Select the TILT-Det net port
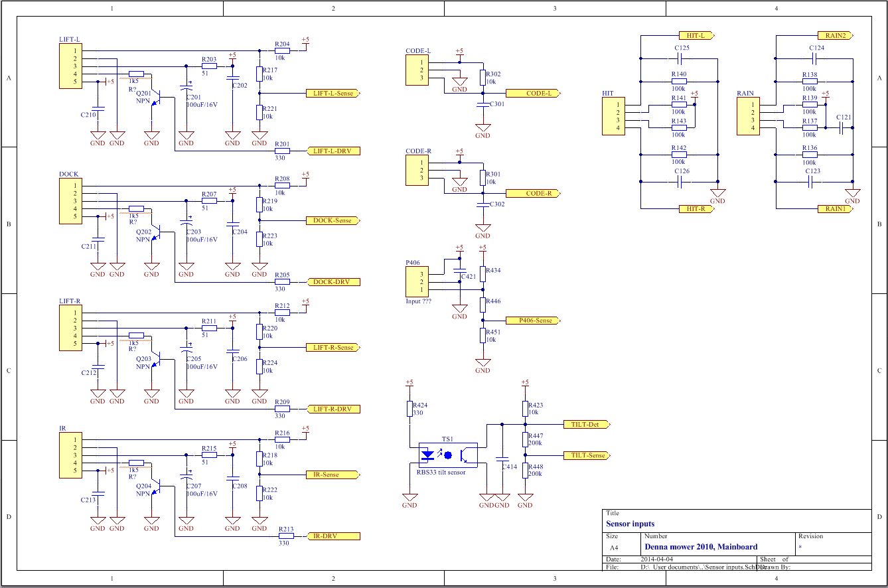 coord(585,425)
